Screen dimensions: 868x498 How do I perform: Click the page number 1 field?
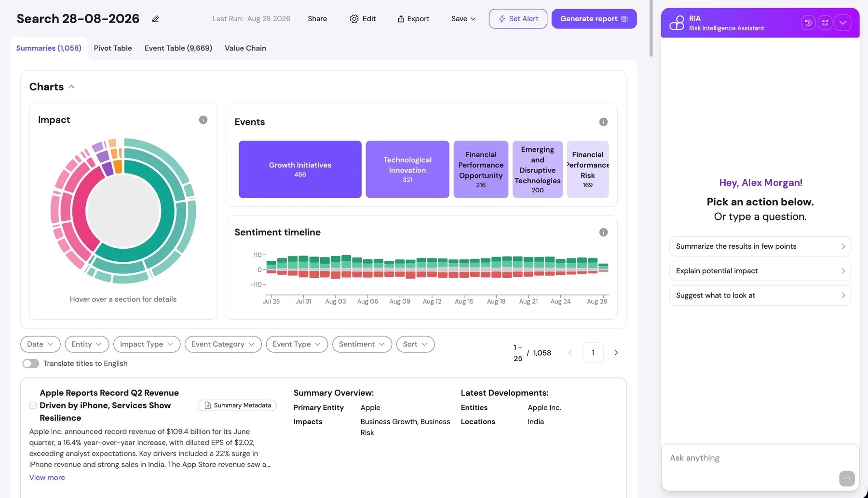click(x=593, y=353)
